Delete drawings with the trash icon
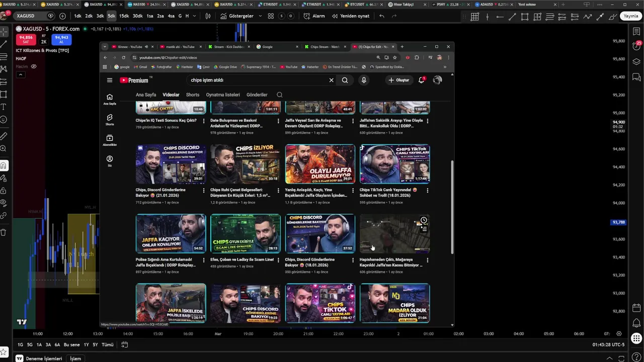This screenshot has height=362, width=644. (x=4, y=232)
